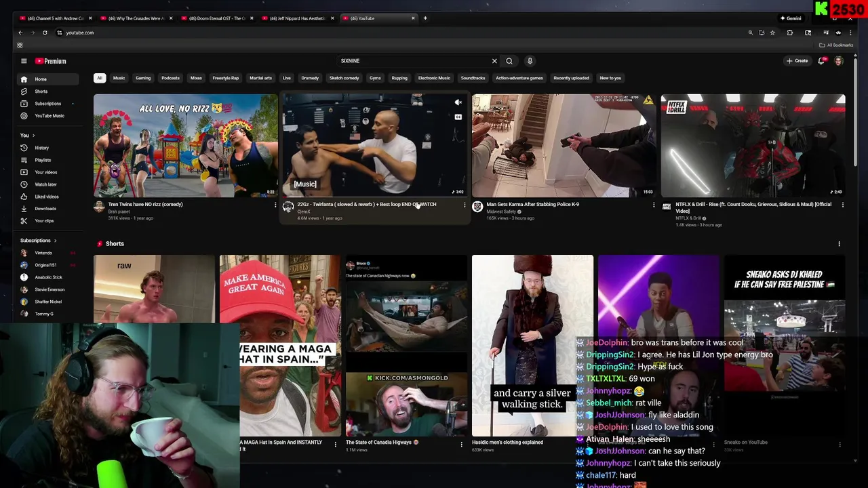The width and height of the screenshot is (868, 488).
Task: Open Liked videos in the sidebar
Action: point(49,197)
